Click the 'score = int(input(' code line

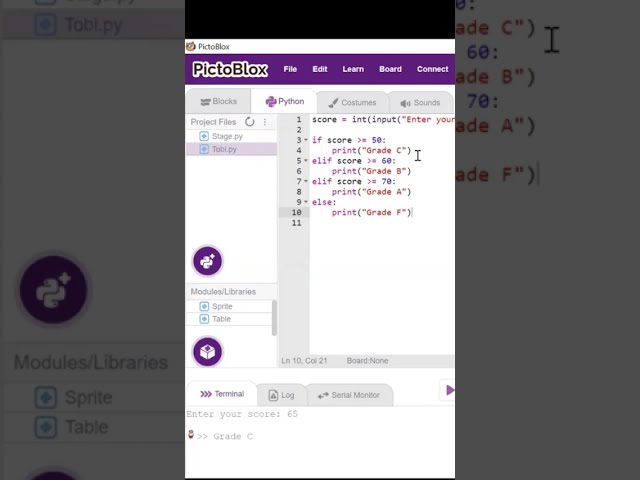[x=383, y=119]
